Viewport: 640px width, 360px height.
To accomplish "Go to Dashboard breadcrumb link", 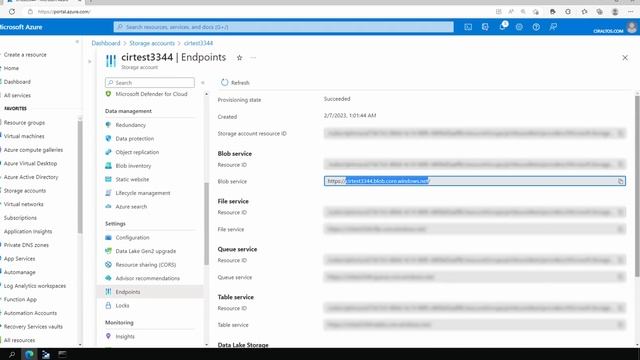I will coord(106,43).
